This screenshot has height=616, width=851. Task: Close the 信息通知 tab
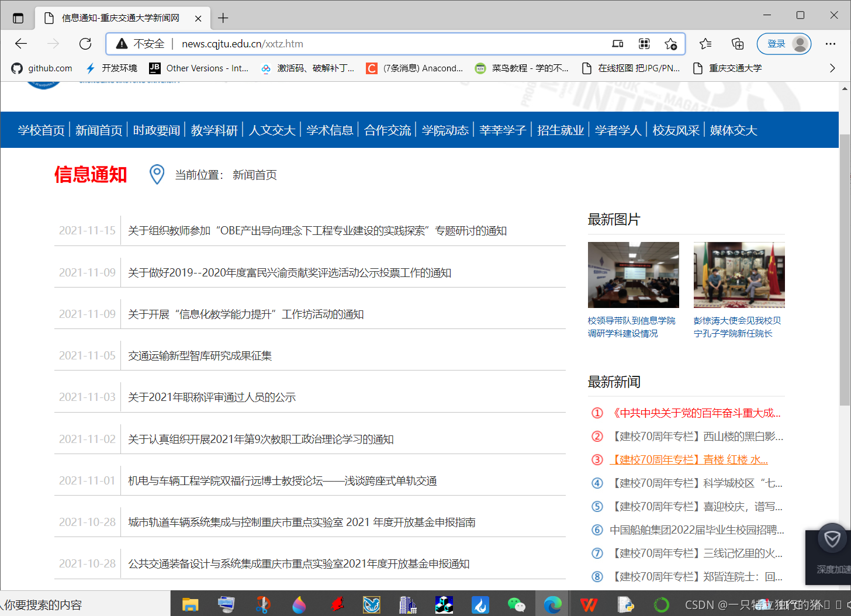pyautogui.click(x=198, y=18)
